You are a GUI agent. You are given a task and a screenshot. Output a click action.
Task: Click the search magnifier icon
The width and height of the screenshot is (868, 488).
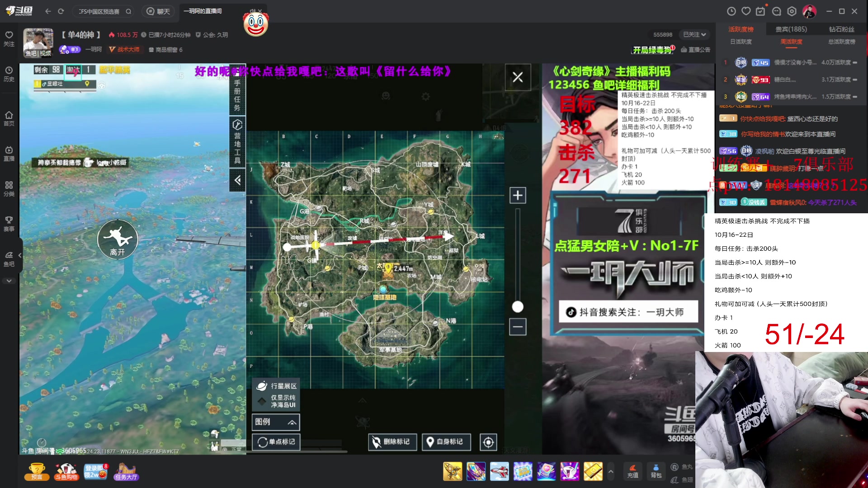tap(128, 11)
